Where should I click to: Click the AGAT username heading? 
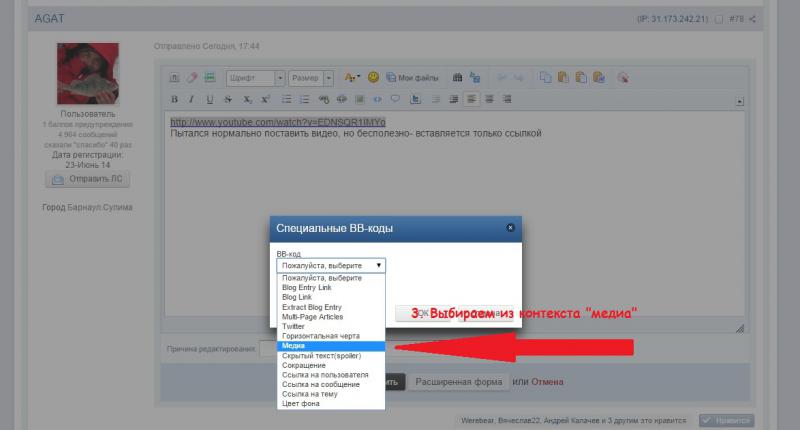click(49, 18)
